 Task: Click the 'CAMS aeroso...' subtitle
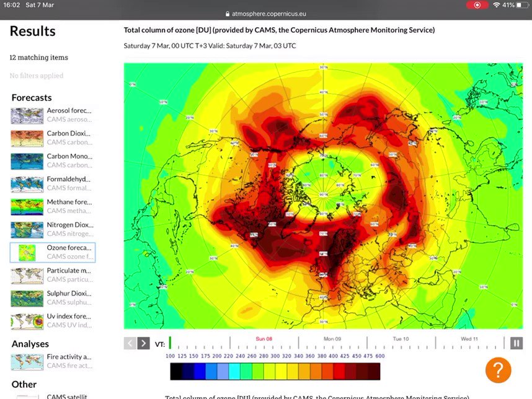69,120
